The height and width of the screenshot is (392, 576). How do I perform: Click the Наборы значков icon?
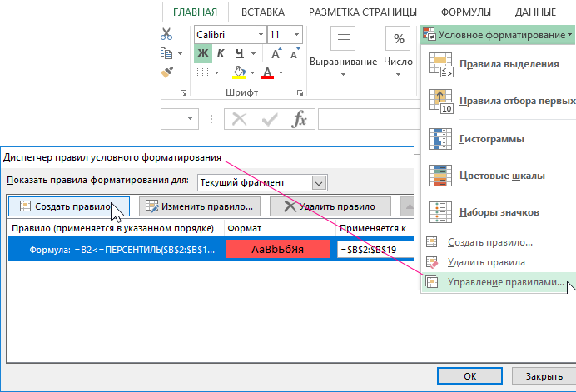pyautogui.click(x=440, y=212)
